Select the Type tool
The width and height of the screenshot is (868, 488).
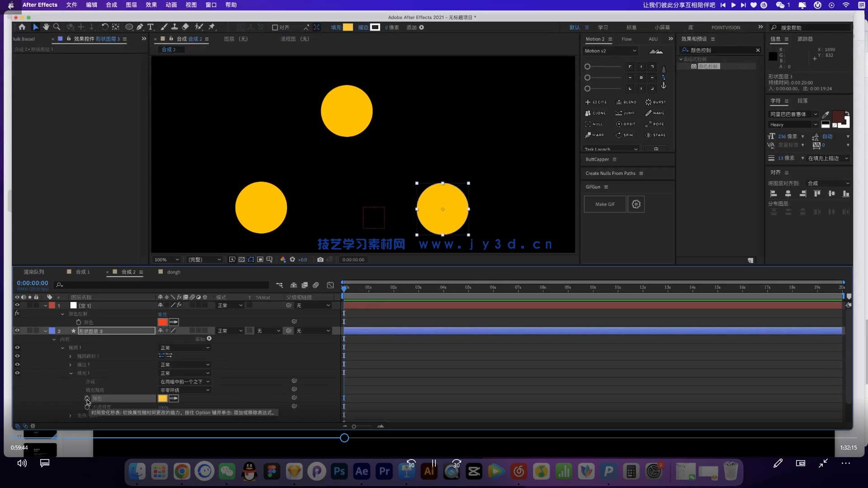(151, 27)
